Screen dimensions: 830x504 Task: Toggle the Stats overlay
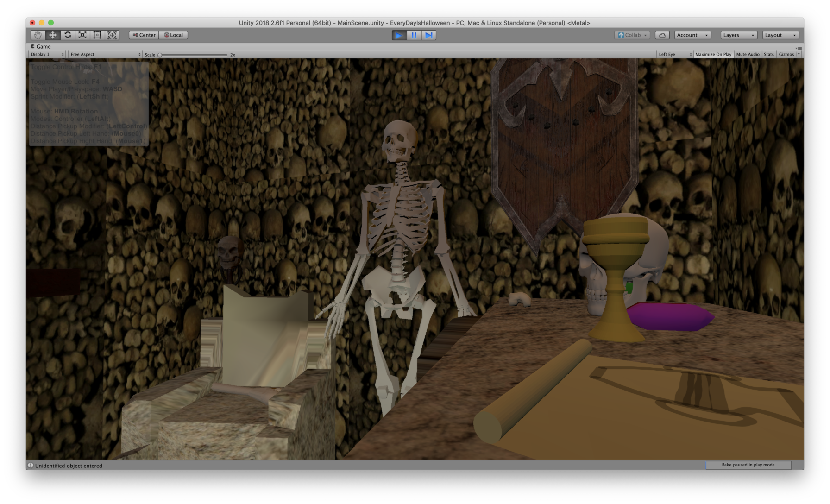pos(769,55)
